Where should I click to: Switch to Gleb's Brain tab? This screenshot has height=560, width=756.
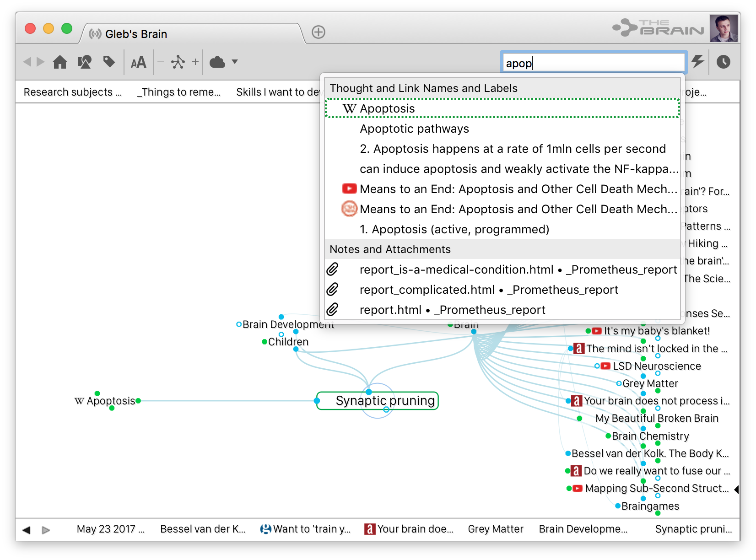click(136, 34)
